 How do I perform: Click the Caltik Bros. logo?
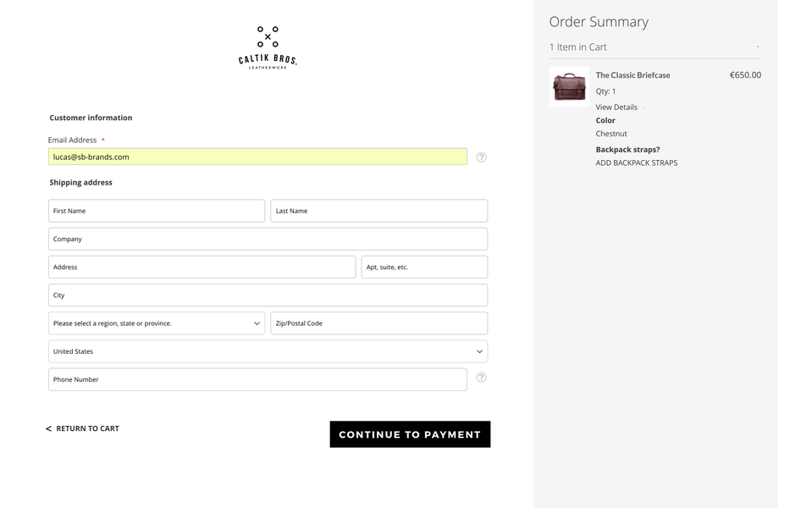[x=268, y=47]
